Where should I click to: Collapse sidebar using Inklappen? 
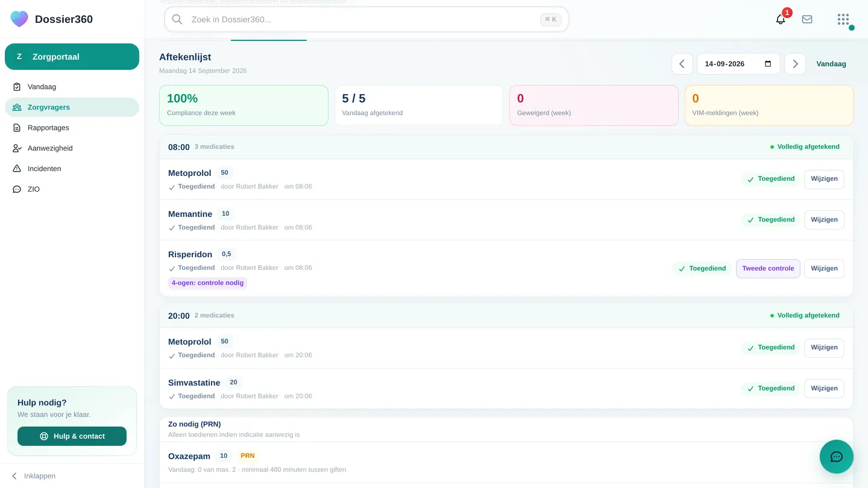tap(34, 476)
